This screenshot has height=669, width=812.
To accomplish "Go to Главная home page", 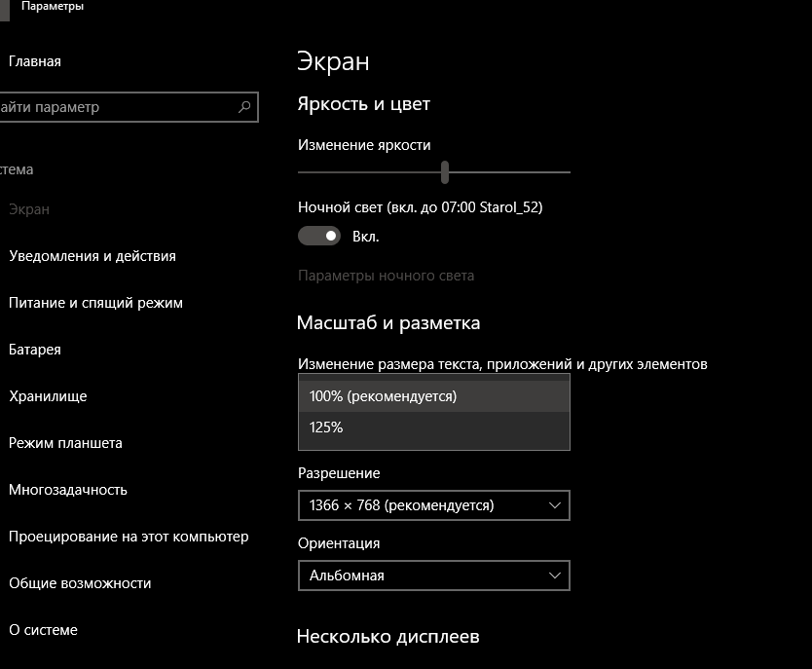I will 35,61.
